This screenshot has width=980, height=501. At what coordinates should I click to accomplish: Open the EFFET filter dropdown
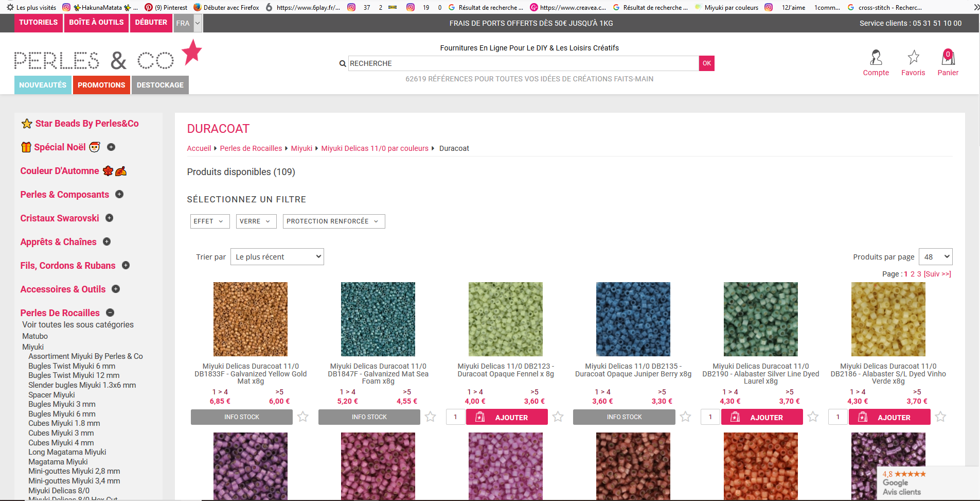click(x=209, y=221)
